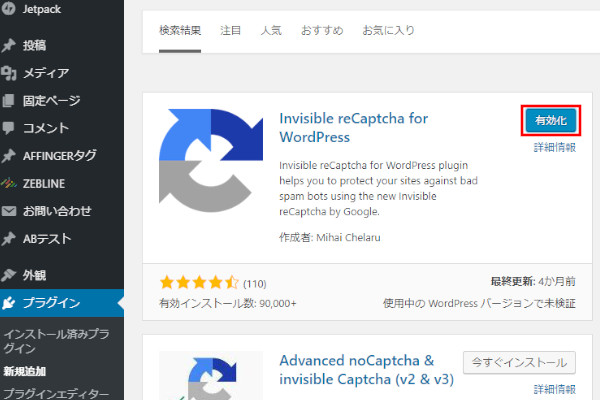This screenshot has height=400, width=600.
Task: Click the pin icon beside ABテスト
Action: [8, 238]
